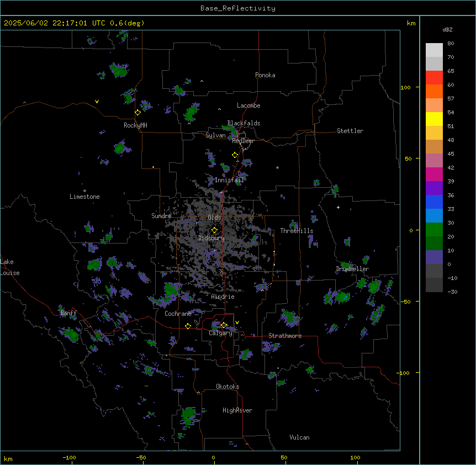Select the red 65-60 dBZ legend swatch
The image size is (476, 465).
(x=434, y=78)
